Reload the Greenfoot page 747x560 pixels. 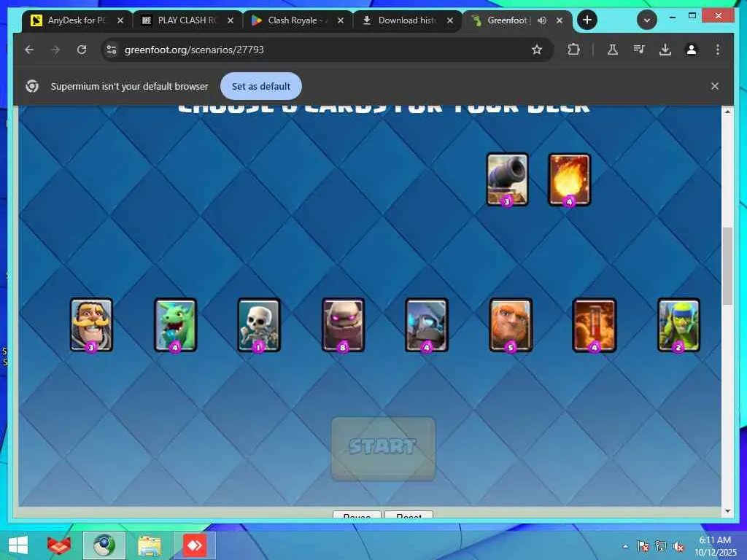point(82,50)
